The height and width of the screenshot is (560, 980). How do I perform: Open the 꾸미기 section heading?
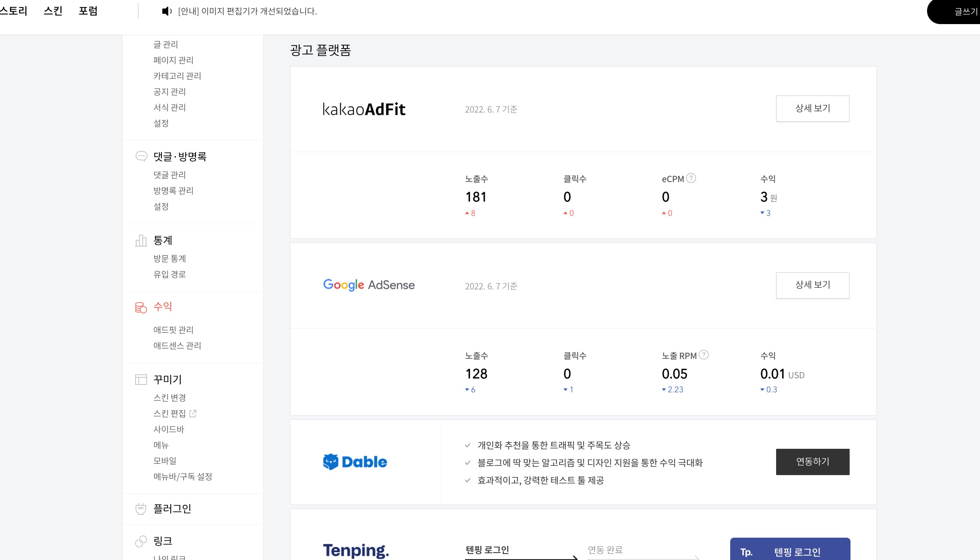tap(168, 380)
